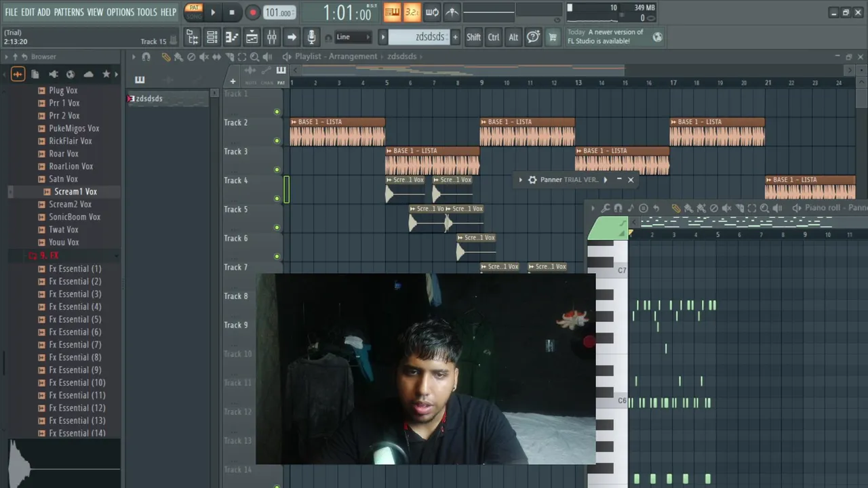Click the tempo 101.000 field
This screenshot has height=488, width=868.
(279, 12)
